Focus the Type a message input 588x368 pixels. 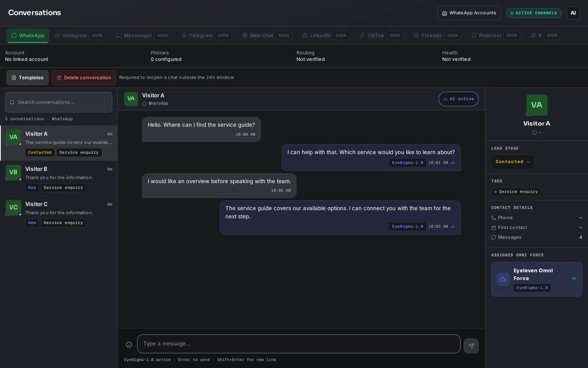coord(299,344)
